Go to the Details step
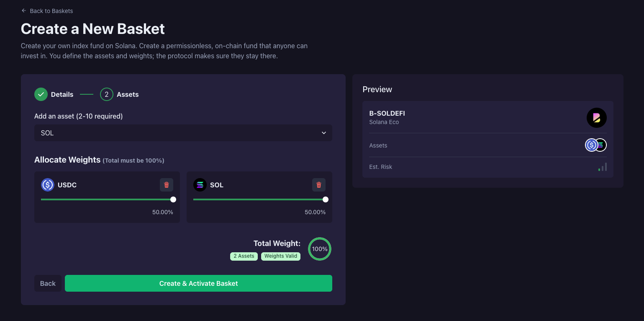Image resolution: width=644 pixels, height=321 pixels. click(62, 95)
